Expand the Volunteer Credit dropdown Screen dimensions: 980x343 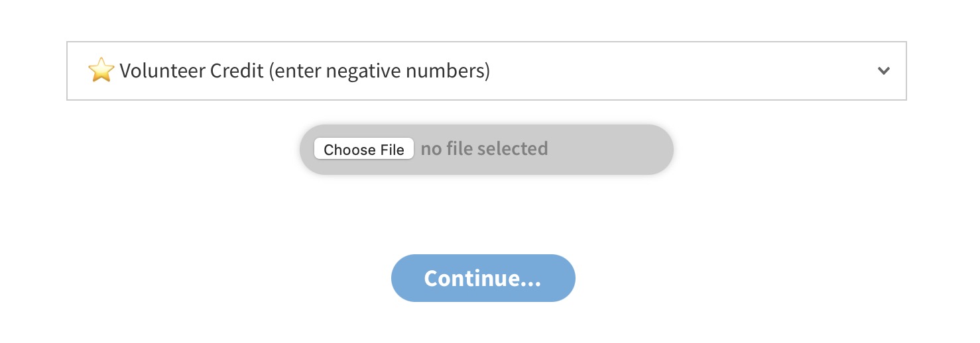pyautogui.click(x=486, y=71)
